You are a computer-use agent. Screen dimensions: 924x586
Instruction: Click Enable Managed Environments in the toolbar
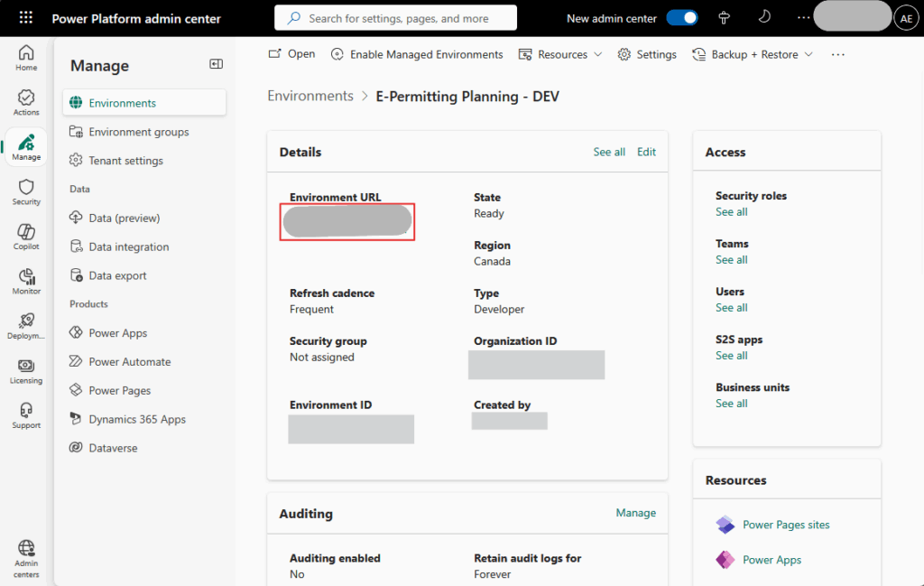(416, 54)
